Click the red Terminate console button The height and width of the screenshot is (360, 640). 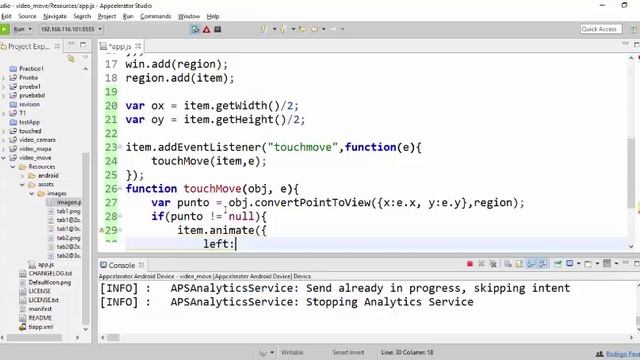(x=470, y=264)
